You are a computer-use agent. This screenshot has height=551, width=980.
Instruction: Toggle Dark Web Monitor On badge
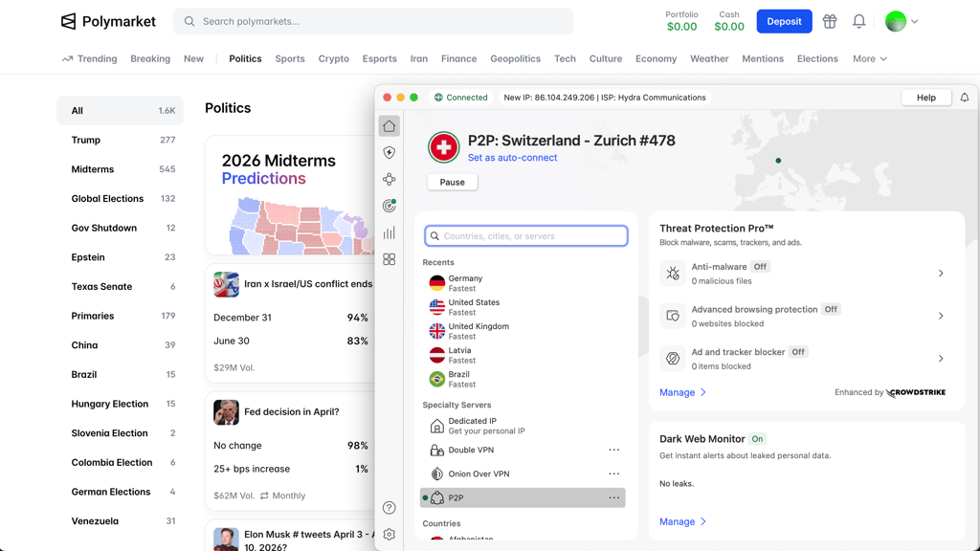[758, 439]
